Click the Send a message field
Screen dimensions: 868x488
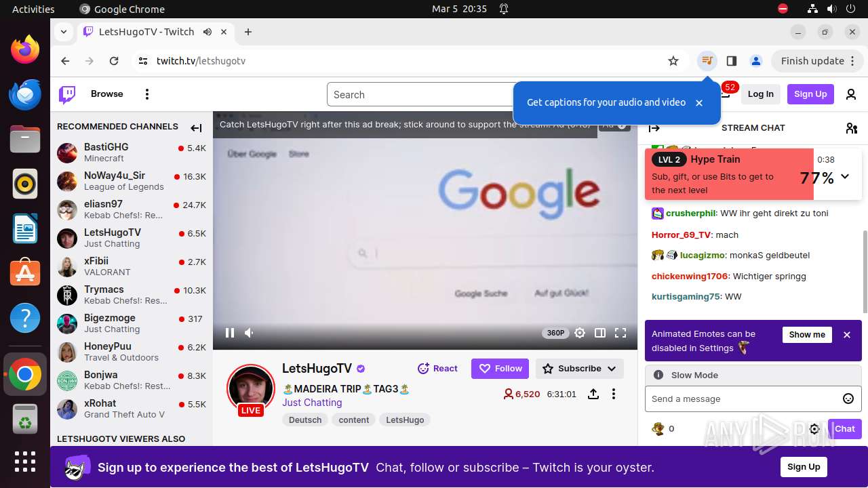pos(753,399)
